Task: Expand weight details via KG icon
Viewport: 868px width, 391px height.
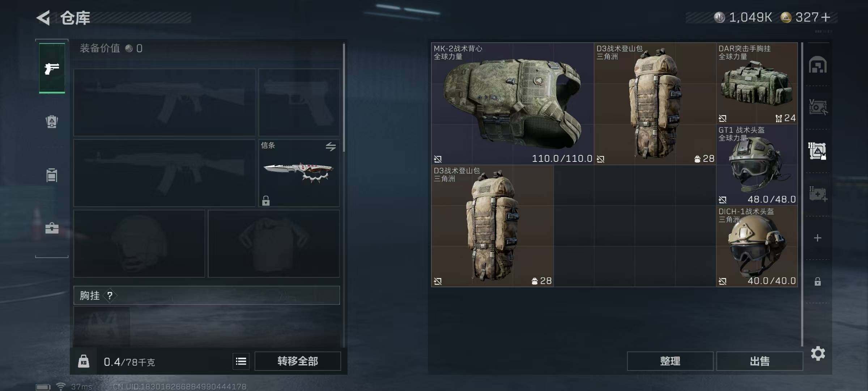Action: tap(84, 361)
